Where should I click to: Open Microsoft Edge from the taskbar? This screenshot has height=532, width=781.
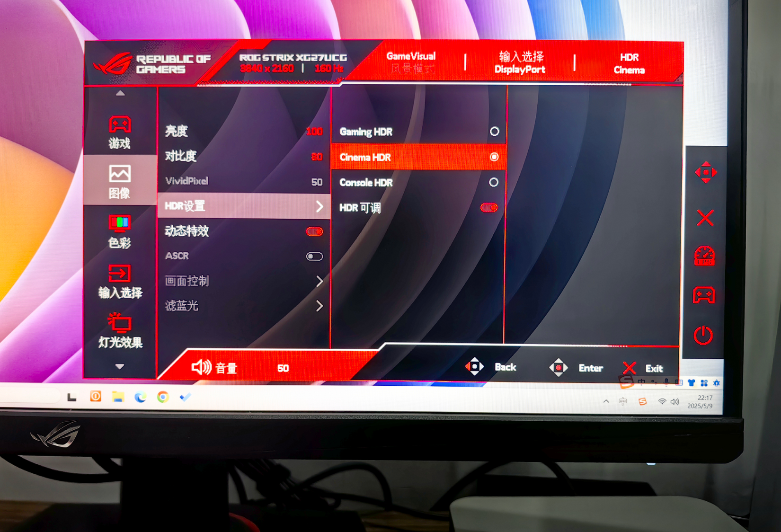[x=140, y=397]
